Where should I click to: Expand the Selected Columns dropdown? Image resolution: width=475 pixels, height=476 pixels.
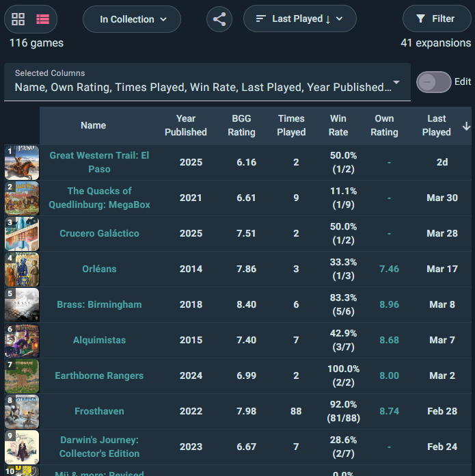(207, 82)
